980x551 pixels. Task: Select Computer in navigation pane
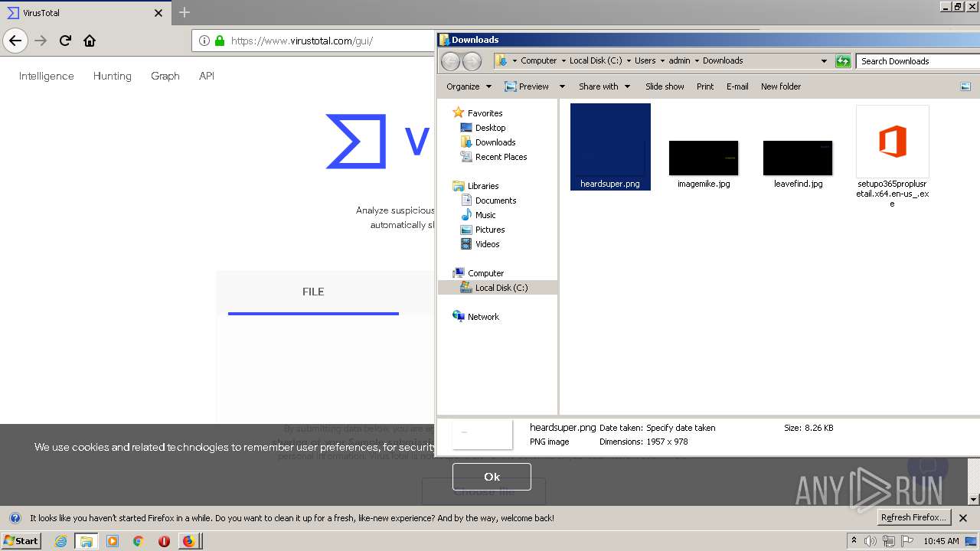[485, 273]
